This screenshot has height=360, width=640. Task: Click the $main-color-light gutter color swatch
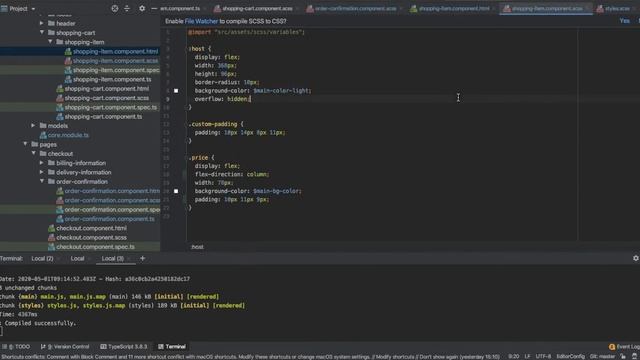pos(176,91)
